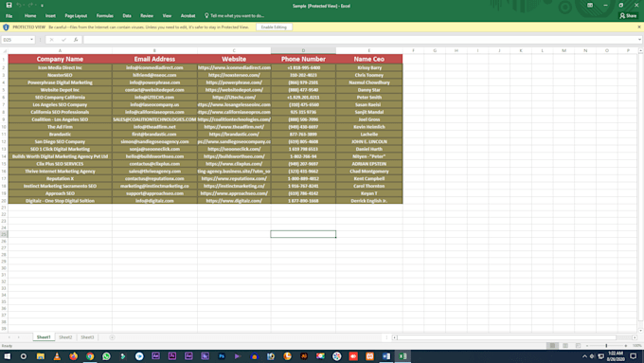Click the Company Name header cell
This screenshot has width=644, height=363.
[60, 59]
